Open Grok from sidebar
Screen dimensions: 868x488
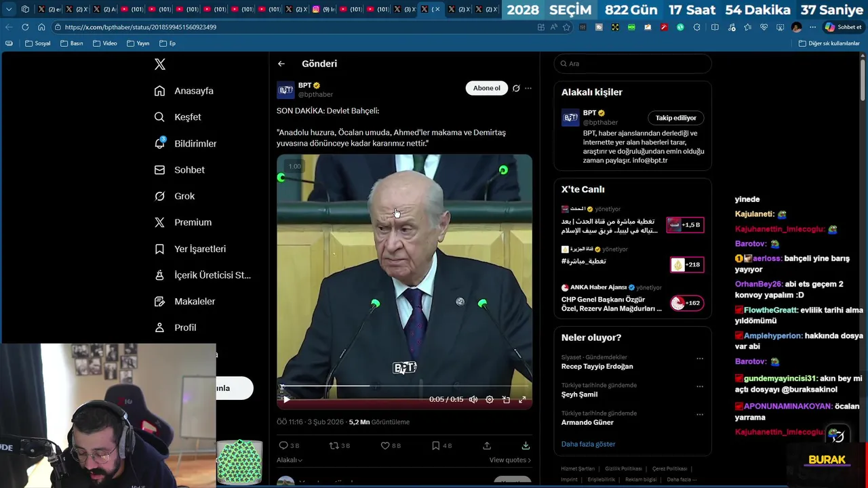tap(174, 196)
